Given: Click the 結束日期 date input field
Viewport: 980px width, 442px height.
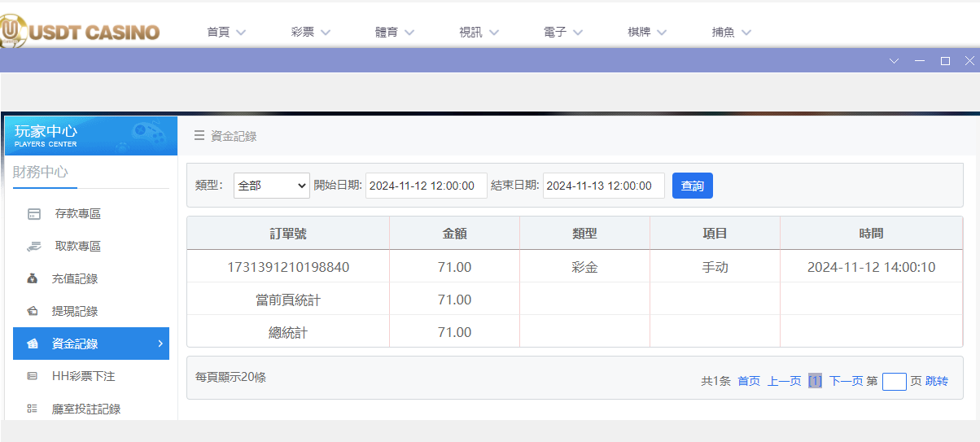Looking at the screenshot, I should coord(603,186).
